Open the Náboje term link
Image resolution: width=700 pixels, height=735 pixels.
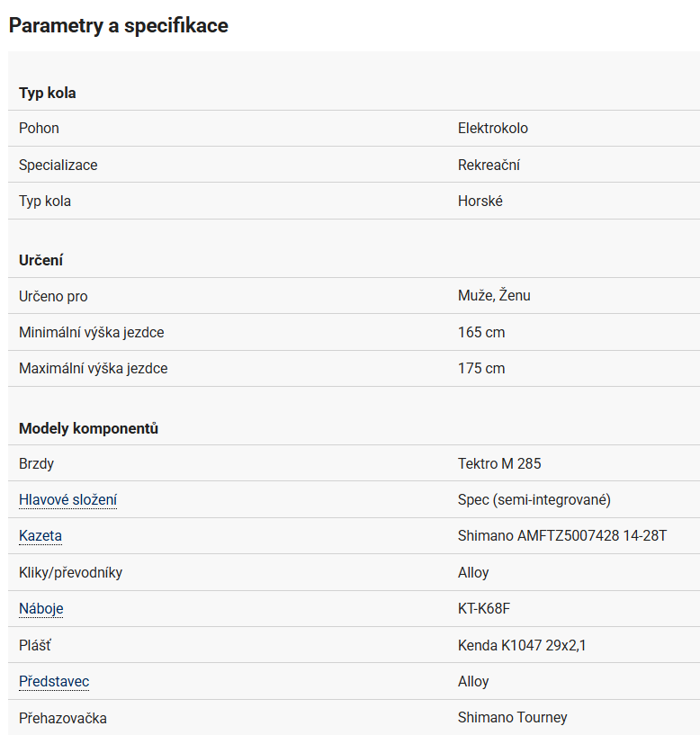(41, 609)
